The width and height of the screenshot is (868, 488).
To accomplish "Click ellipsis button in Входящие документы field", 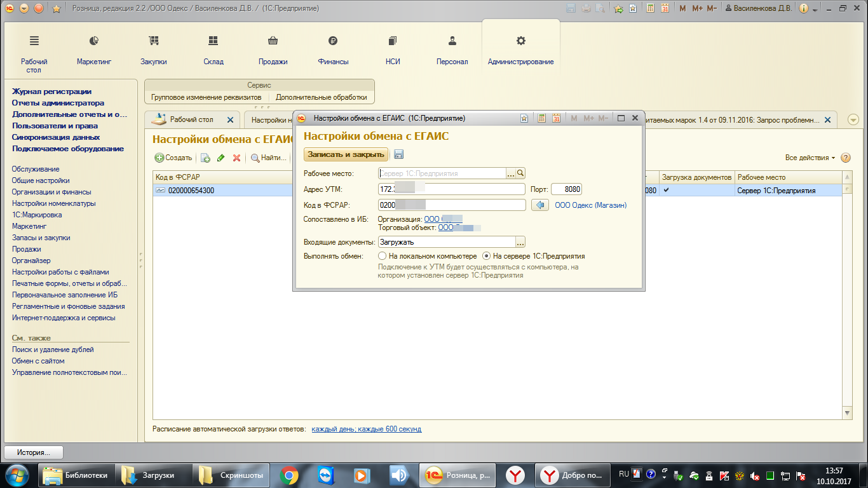I will [x=520, y=241].
